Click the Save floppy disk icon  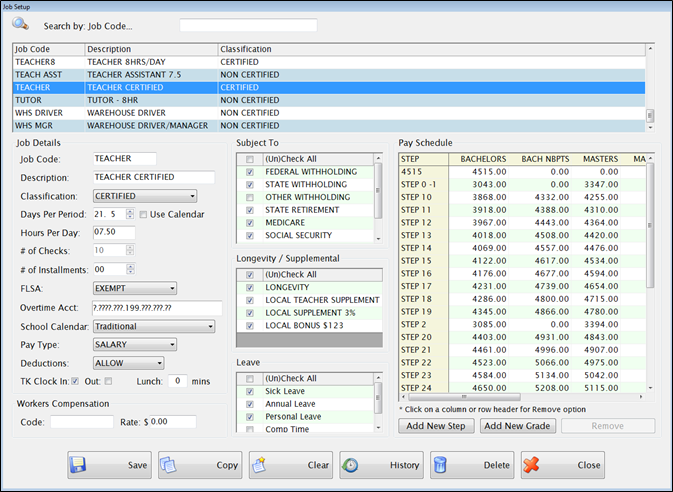click(78, 465)
